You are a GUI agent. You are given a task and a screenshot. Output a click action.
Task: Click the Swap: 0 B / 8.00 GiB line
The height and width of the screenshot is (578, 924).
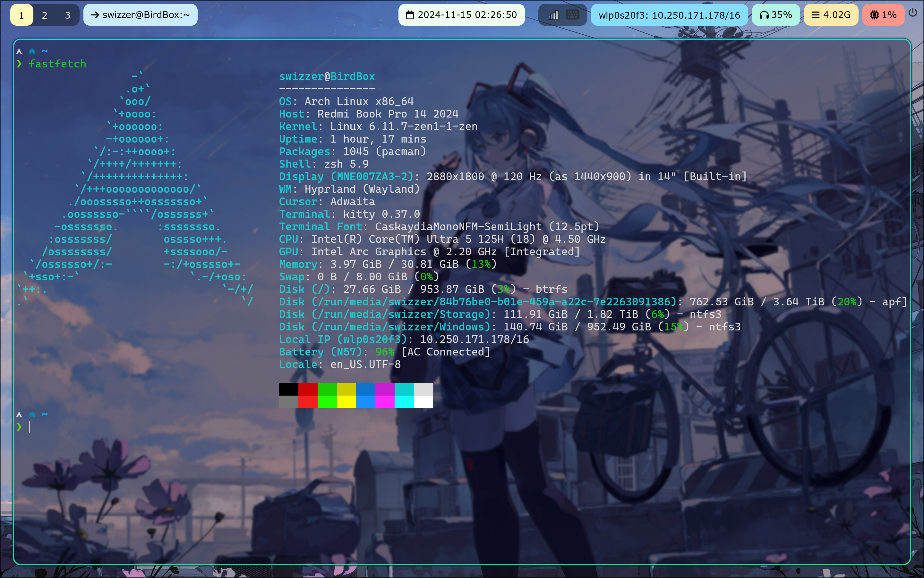coord(359,277)
